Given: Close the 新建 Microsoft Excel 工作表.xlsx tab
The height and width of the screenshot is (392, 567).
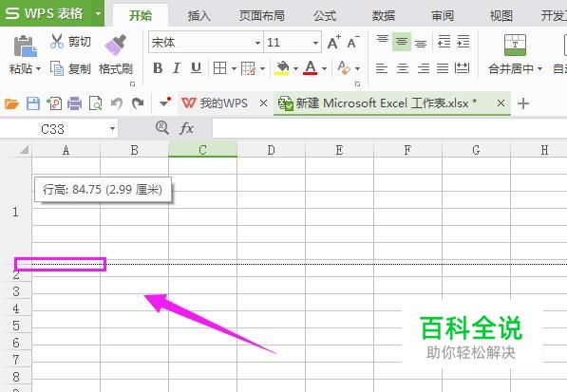Looking at the screenshot, I should pos(501,103).
